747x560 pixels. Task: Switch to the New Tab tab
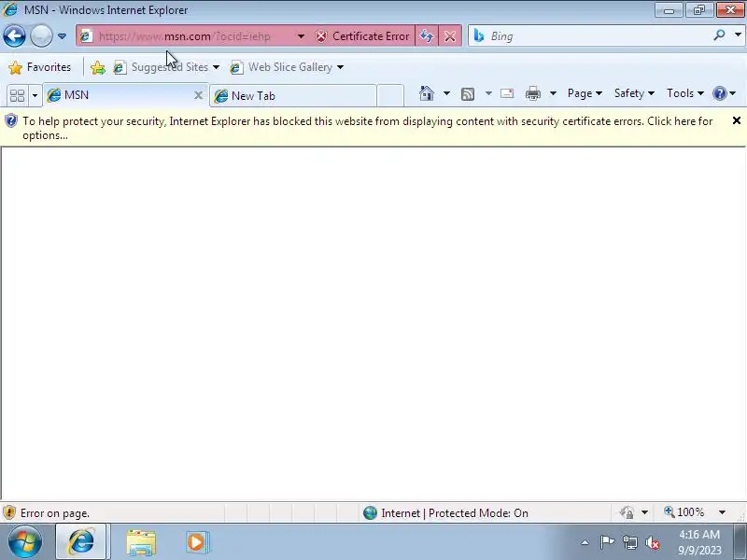293,96
